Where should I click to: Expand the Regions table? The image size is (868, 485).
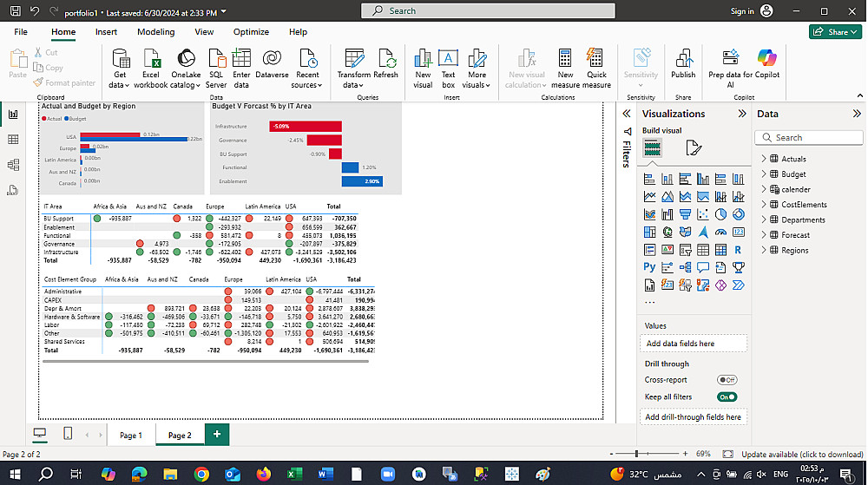(764, 250)
